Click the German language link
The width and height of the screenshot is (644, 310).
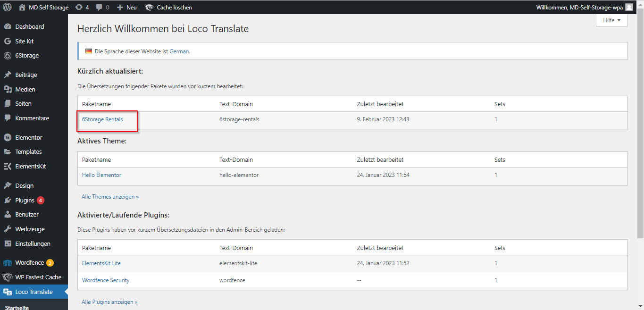(179, 51)
